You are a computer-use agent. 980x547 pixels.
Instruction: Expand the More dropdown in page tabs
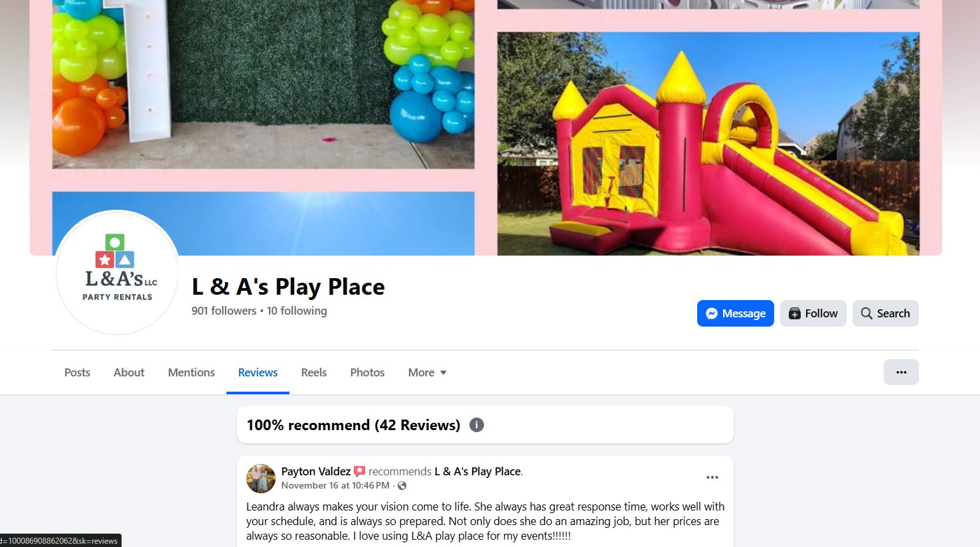pyautogui.click(x=428, y=372)
